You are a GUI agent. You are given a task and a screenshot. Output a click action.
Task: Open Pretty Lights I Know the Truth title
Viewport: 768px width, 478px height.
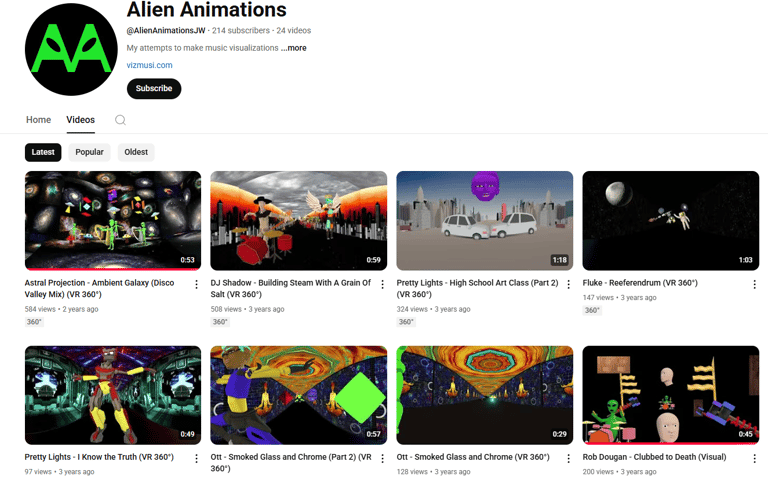(99, 457)
